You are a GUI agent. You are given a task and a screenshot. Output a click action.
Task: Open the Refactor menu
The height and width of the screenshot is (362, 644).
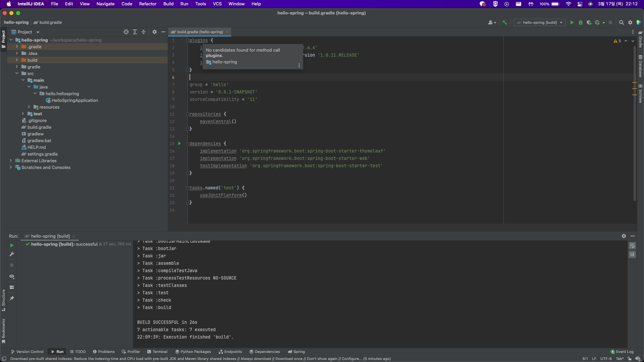click(x=148, y=4)
